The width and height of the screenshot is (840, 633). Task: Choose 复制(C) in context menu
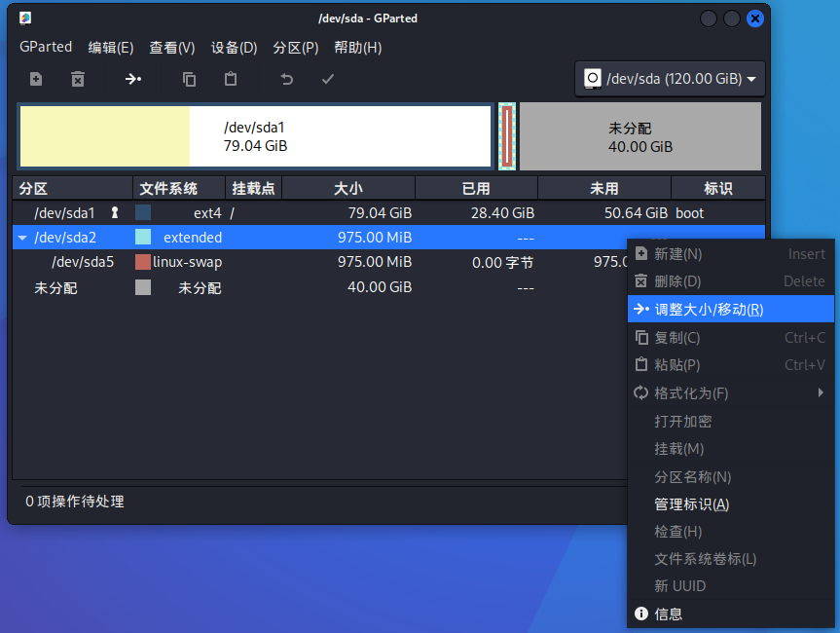(x=731, y=338)
